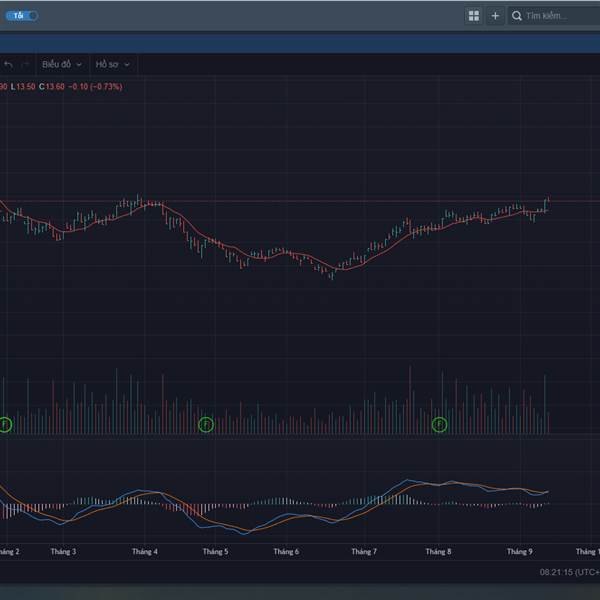Focus the 'Tìm kiếm...' search field

pyautogui.click(x=554, y=16)
